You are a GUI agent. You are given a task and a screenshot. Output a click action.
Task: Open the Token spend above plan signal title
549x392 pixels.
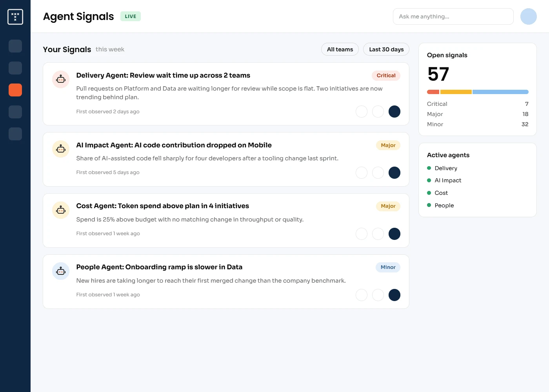coord(162,206)
